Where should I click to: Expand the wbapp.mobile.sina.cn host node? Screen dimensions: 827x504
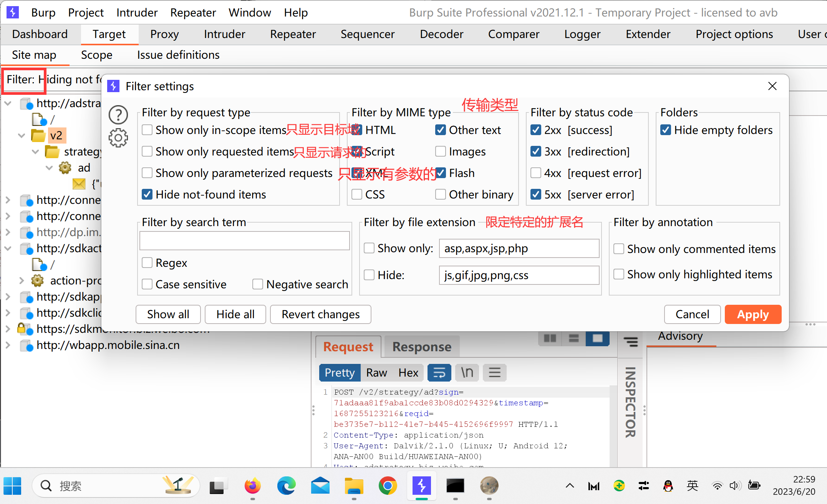point(8,345)
